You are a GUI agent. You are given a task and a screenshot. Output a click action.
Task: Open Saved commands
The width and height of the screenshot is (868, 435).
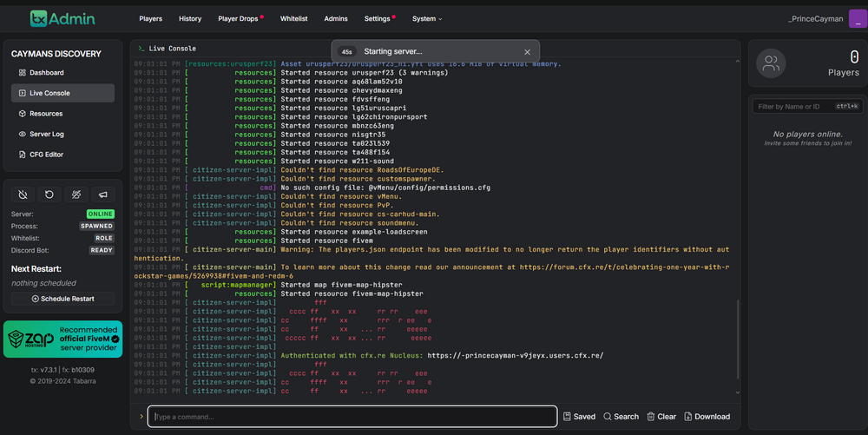coord(579,417)
